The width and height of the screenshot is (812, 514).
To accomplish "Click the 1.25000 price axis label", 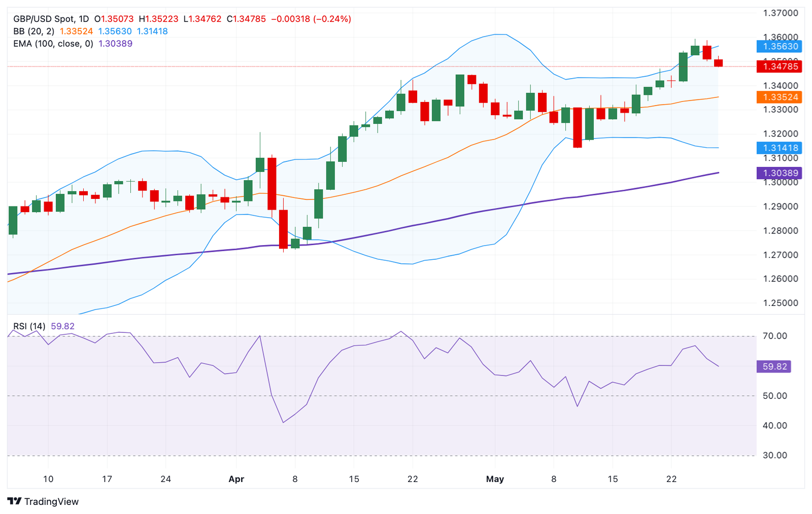I will tap(781, 303).
